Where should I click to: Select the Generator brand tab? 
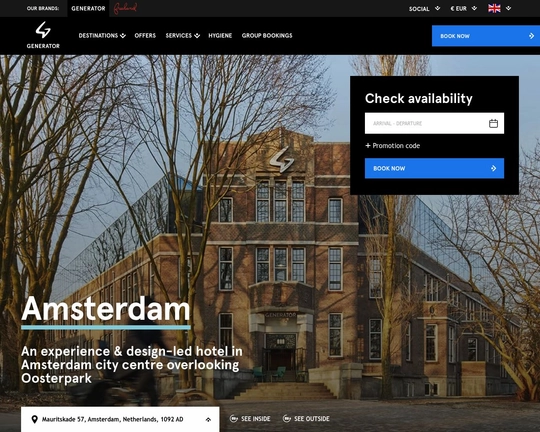88,8
